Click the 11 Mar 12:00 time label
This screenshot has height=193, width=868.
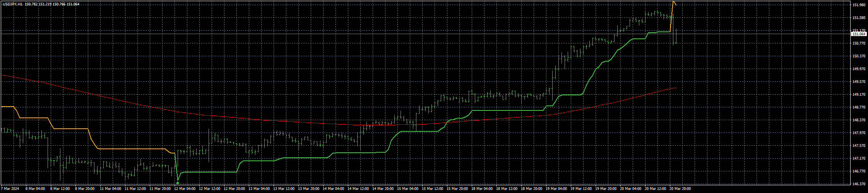[x=135, y=189]
